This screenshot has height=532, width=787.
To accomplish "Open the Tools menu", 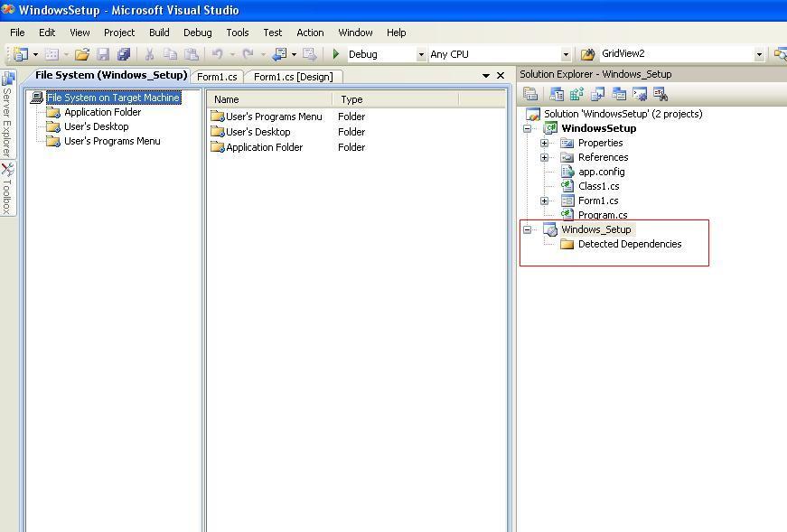I will click(x=238, y=33).
